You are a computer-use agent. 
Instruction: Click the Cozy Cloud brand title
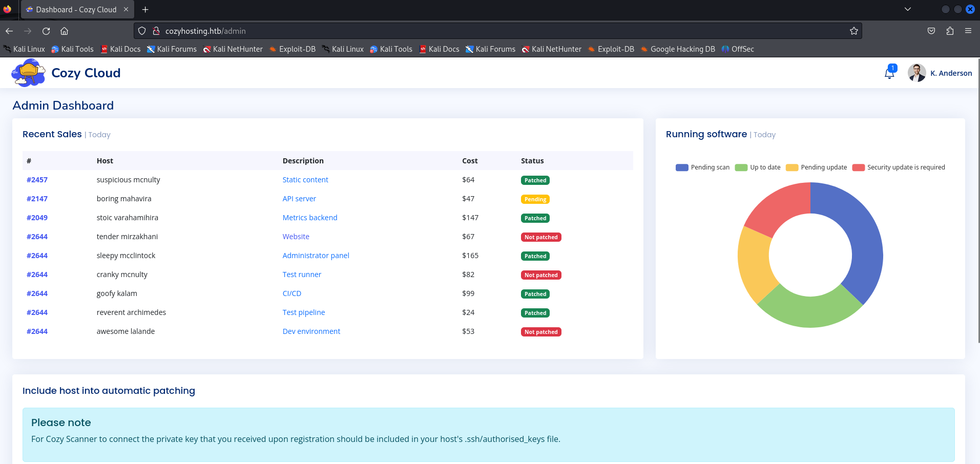click(86, 73)
